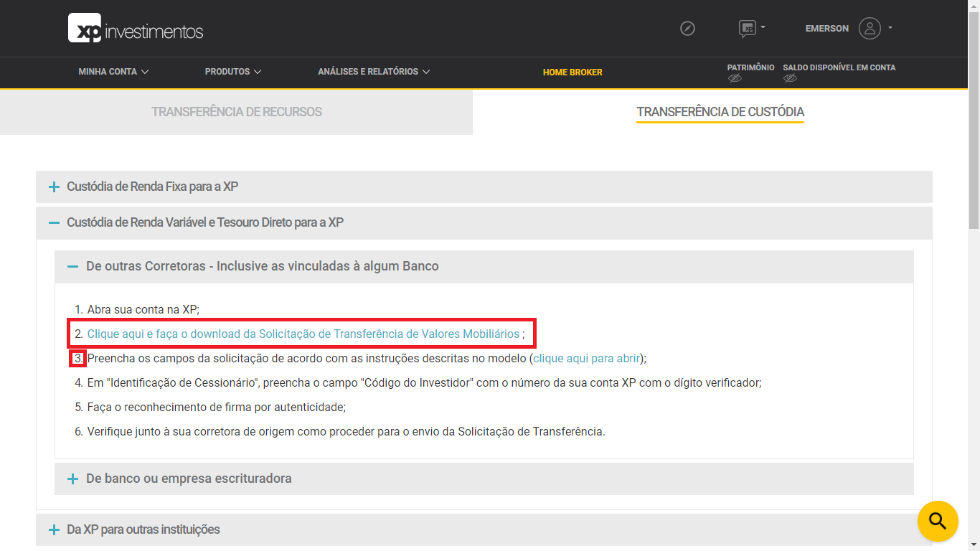
Task: Open the 'clique aqui para abrir' model link
Action: tap(586, 359)
